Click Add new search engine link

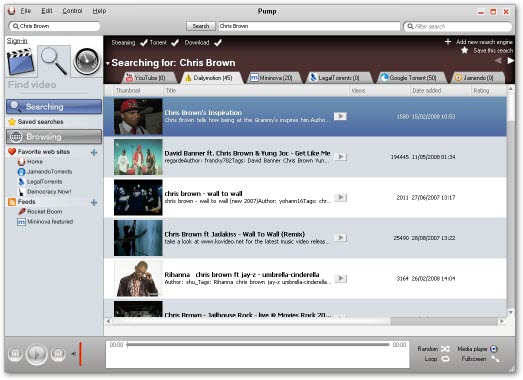coord(484,42)
